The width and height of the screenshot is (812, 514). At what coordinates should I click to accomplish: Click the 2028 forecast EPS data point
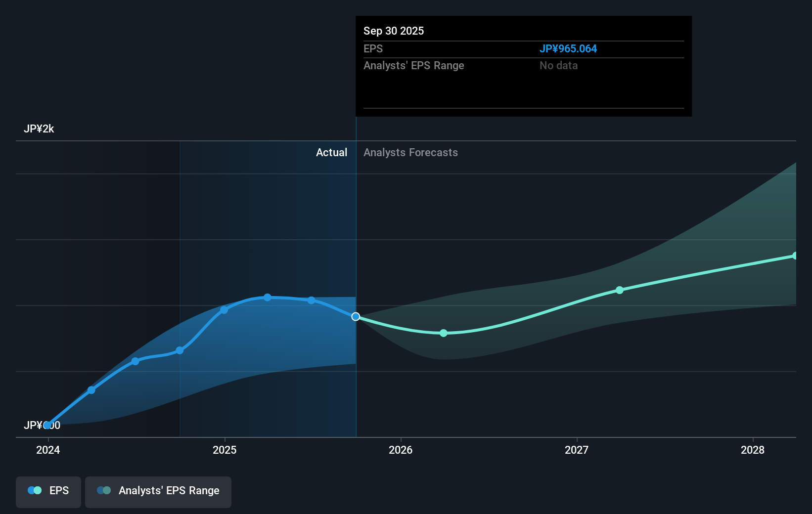pyautogui.click(x=795, y=256)
